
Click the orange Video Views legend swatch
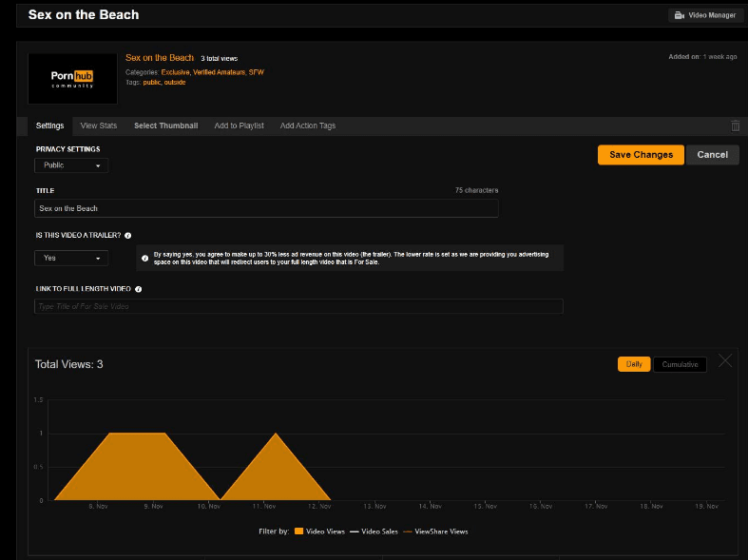298,531
